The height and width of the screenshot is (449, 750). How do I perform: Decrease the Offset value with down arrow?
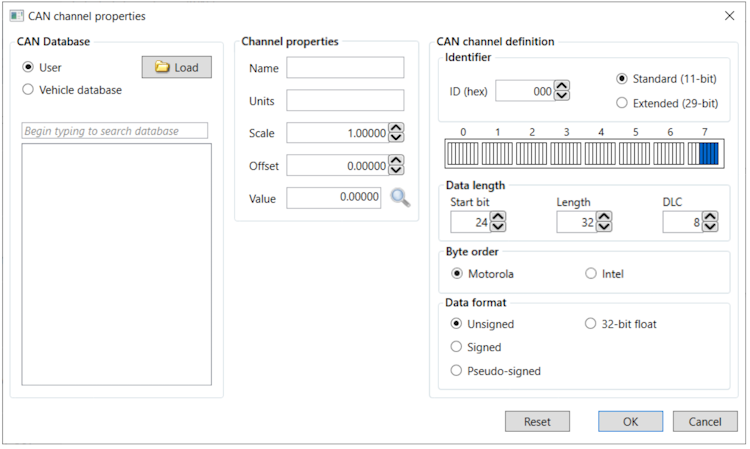point(396,170)
